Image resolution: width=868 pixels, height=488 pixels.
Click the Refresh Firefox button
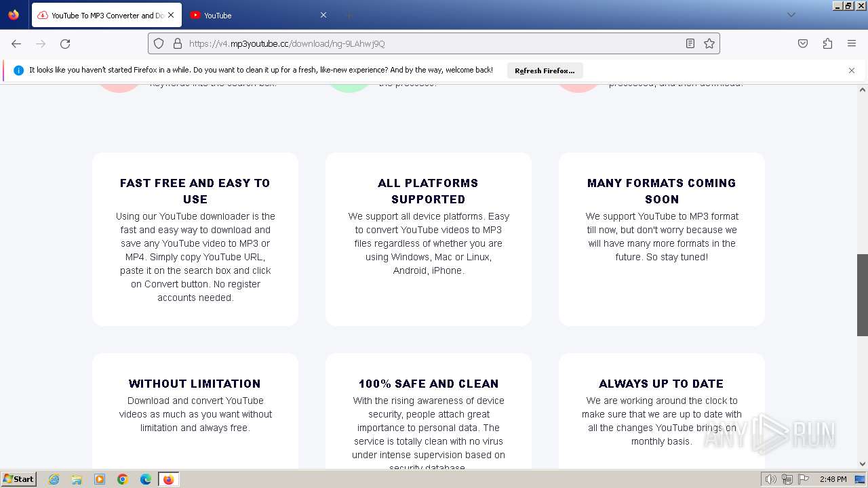point(545,70)
